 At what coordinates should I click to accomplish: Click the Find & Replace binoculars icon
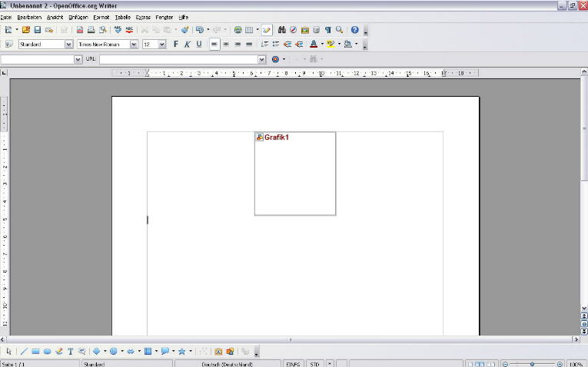click(x=282, y=30)
